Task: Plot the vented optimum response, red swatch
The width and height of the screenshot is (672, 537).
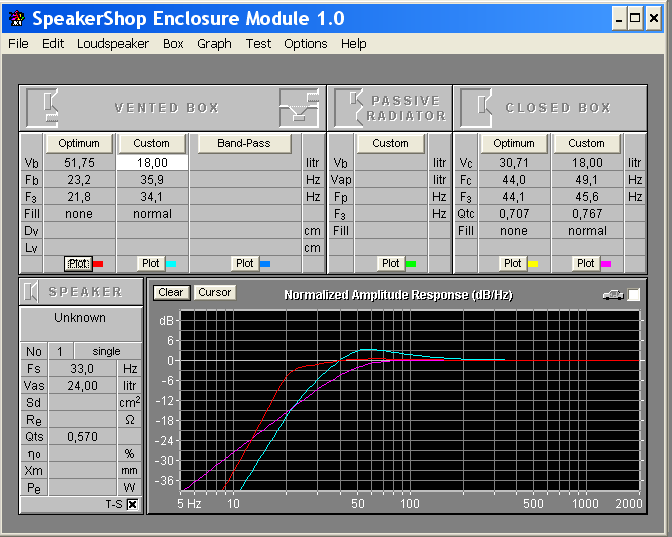Action: click(x=78, y=264)
